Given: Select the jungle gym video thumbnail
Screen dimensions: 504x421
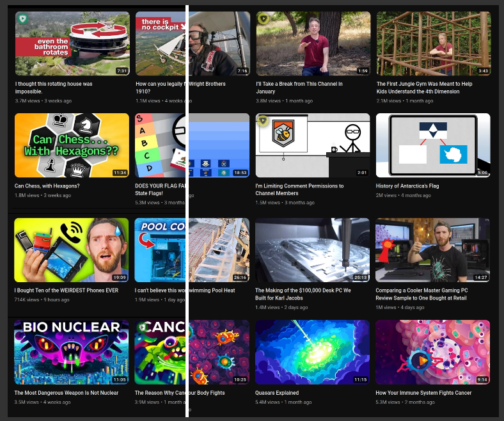Looking at the screenshot, I should pyautogui.click(x=433, y=43).
